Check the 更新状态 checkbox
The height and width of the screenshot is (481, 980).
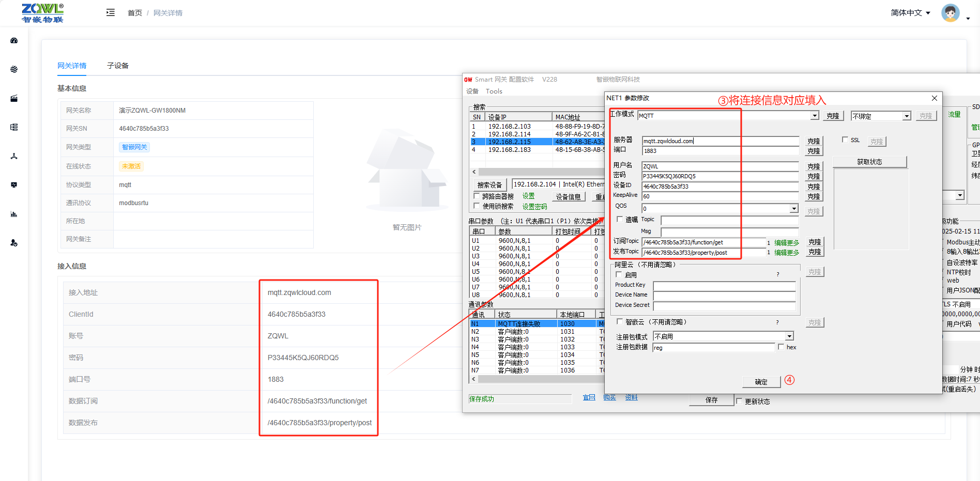739,401
